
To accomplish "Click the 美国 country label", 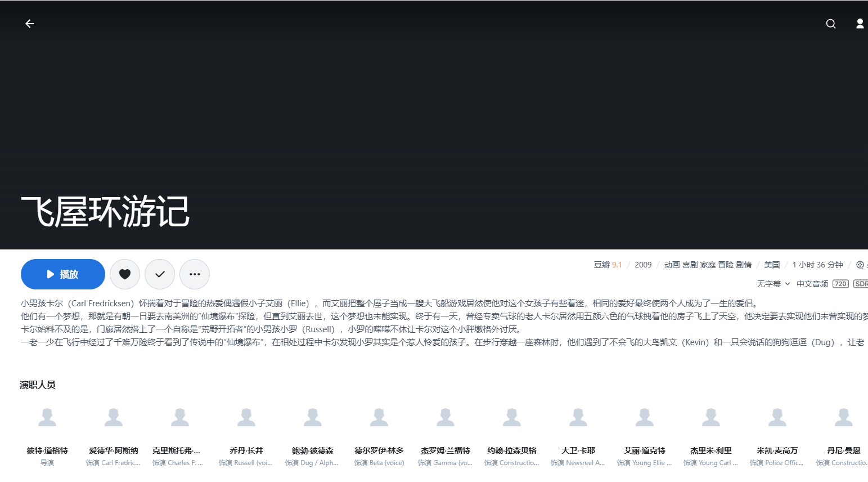I will click(772, 265).
